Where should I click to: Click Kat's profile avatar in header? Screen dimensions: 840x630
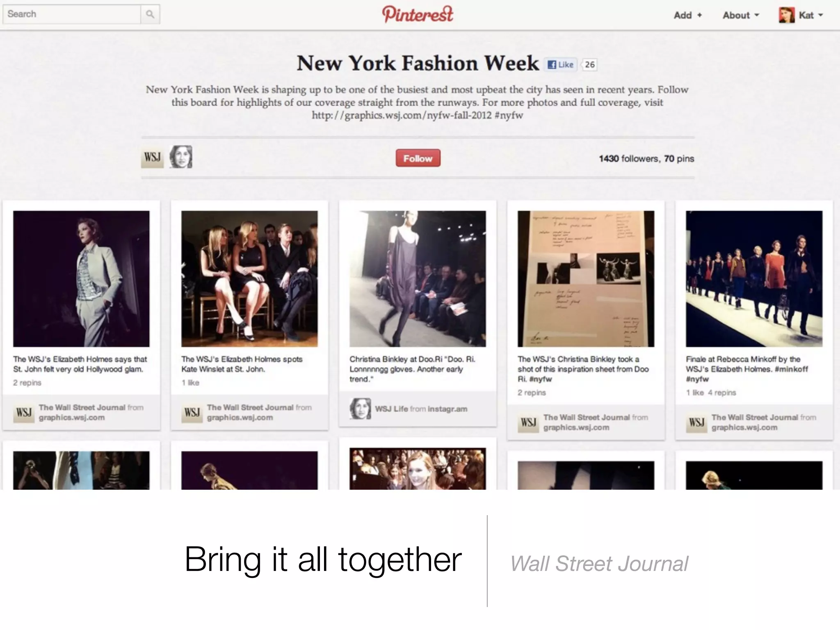786,15
